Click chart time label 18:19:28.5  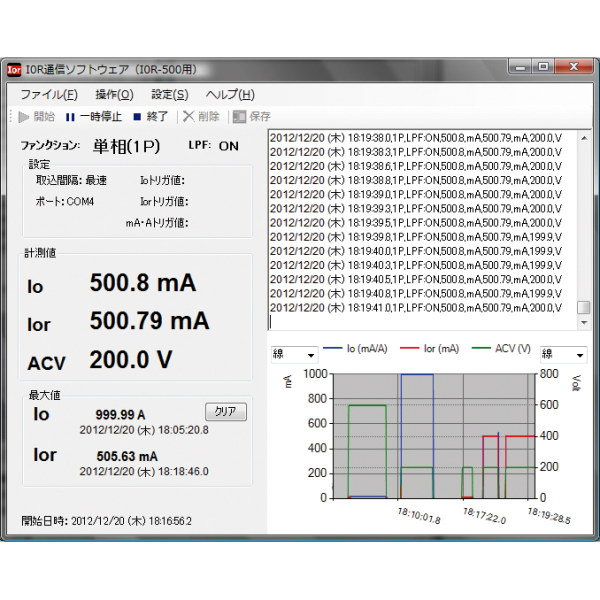click(x=549, y=516)
